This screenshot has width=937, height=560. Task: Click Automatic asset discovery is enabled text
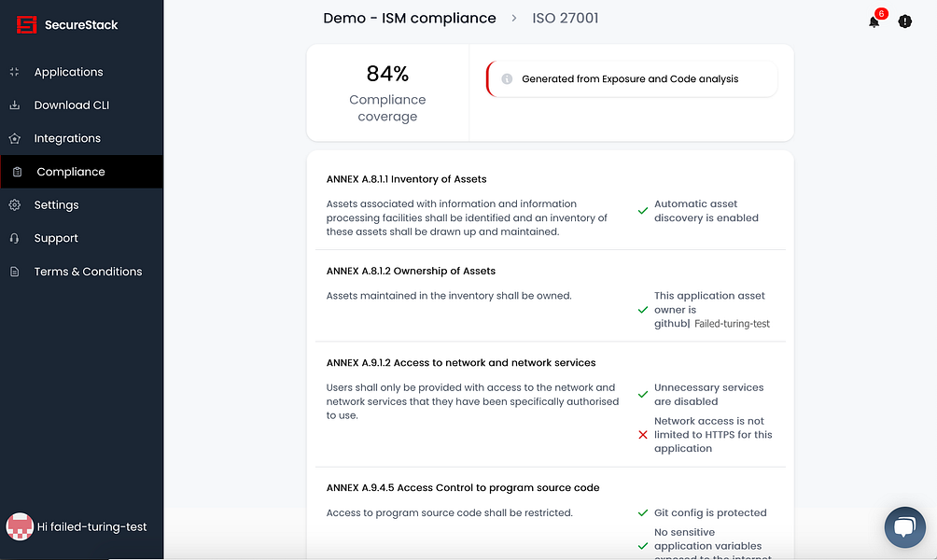[706, 211]
